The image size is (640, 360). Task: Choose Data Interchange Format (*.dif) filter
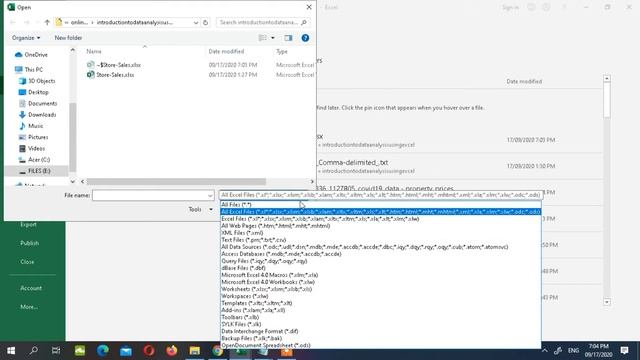click(381, 331)
